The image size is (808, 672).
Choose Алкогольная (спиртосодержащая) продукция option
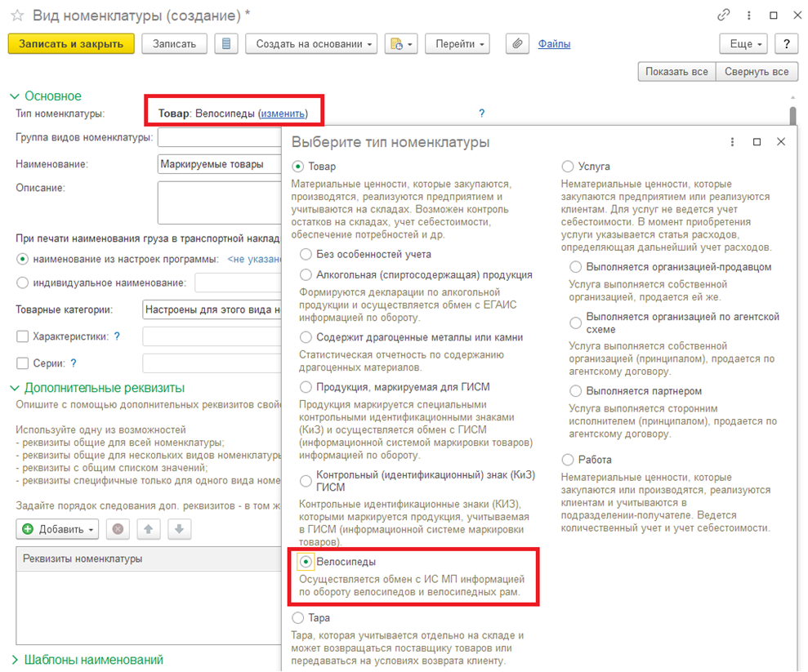[306, 275]
